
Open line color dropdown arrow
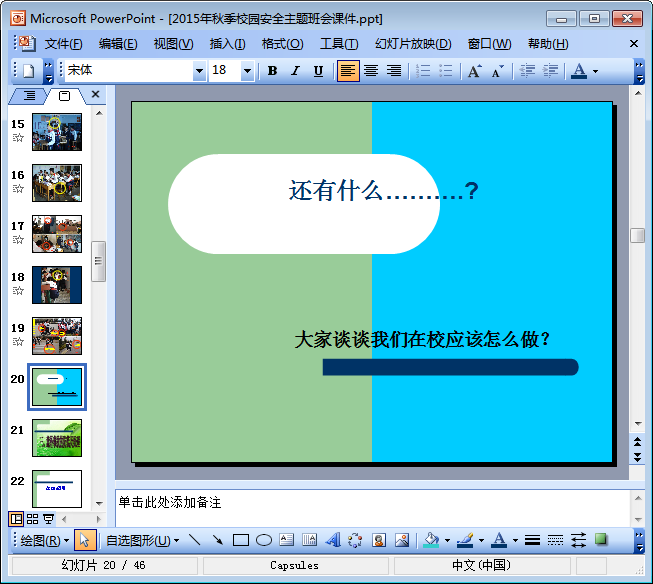click(481, 541)
